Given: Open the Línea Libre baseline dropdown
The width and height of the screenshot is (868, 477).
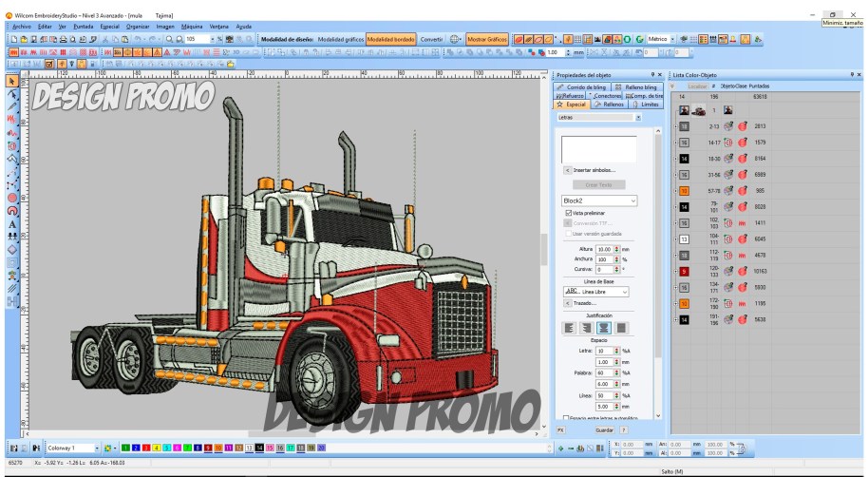Looking at the screenshot, I should tap(625, 292).
